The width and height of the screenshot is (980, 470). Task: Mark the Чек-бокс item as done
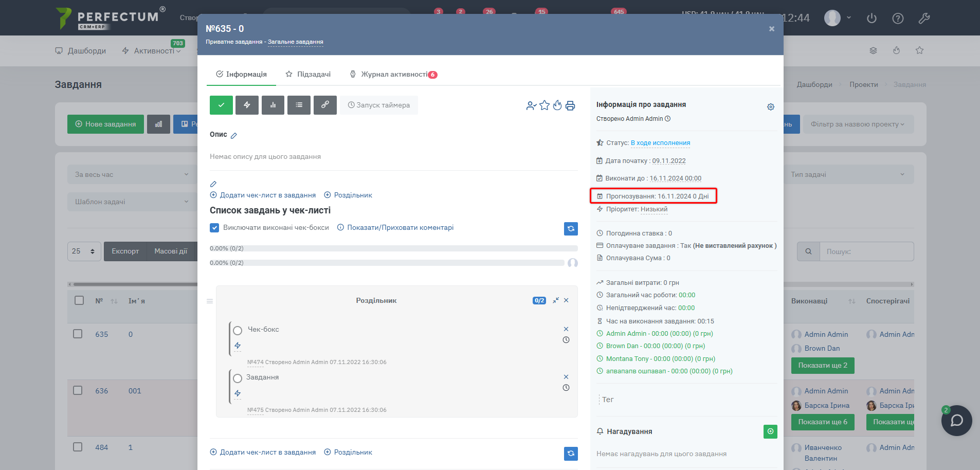click(x=238, y=331)
